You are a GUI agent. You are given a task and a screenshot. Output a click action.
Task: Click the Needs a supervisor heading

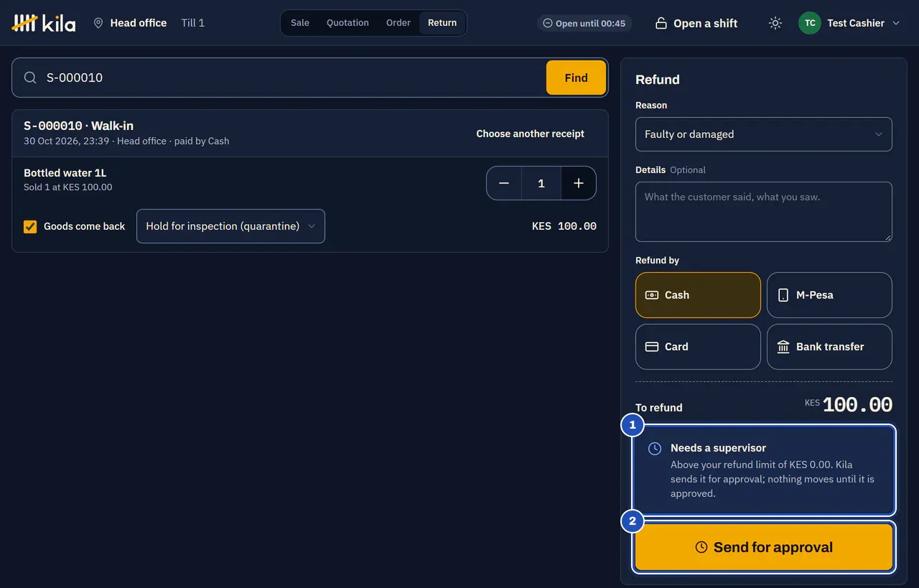tap(718, 448)
